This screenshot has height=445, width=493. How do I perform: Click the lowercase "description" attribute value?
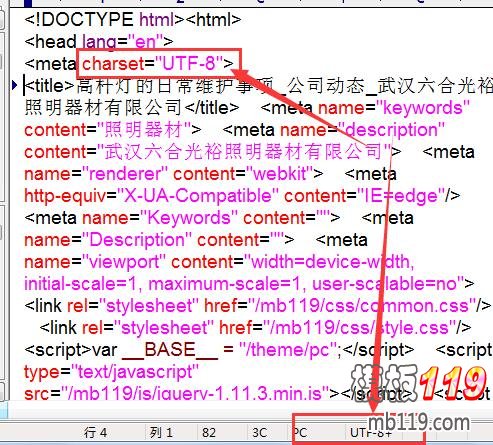(391, 130)
